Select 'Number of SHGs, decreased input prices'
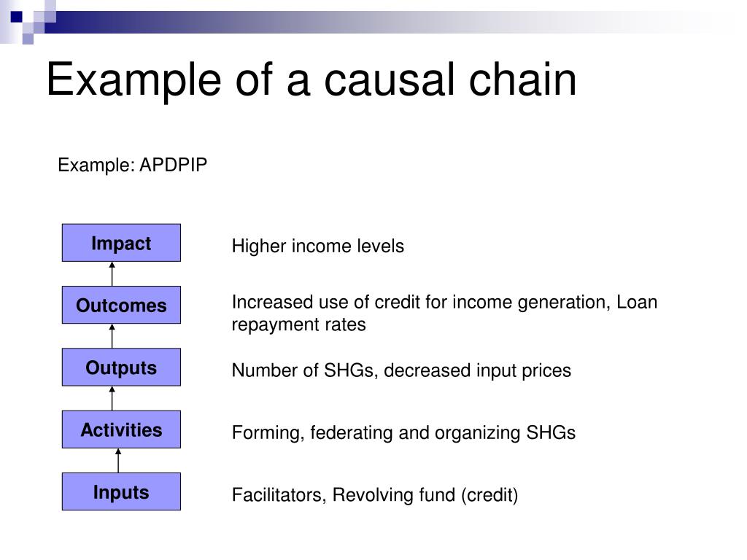The height and width of the screenshot is (560, 747). pyautogui.click(x=401, y=370)
